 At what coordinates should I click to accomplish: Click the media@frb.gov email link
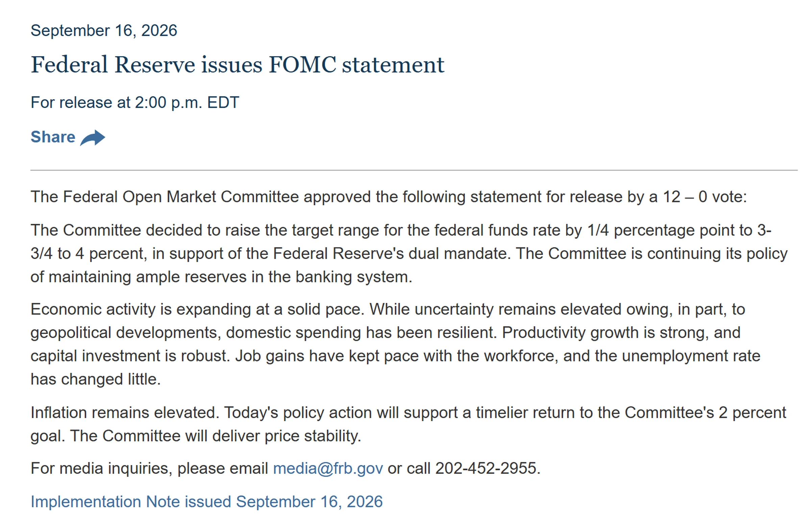coord(328,468)
